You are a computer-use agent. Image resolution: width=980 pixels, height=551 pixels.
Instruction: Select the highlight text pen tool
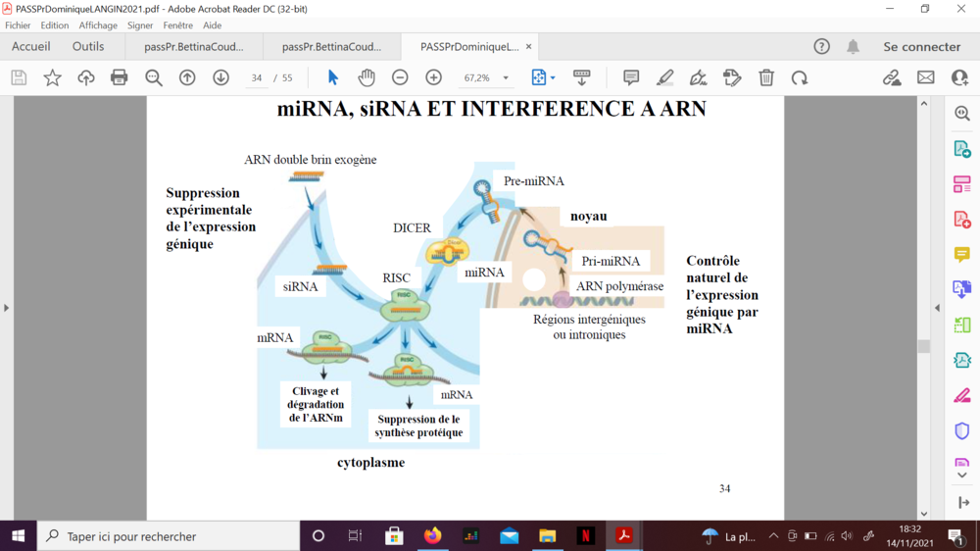pyautogui.click(x=665, y=77)
